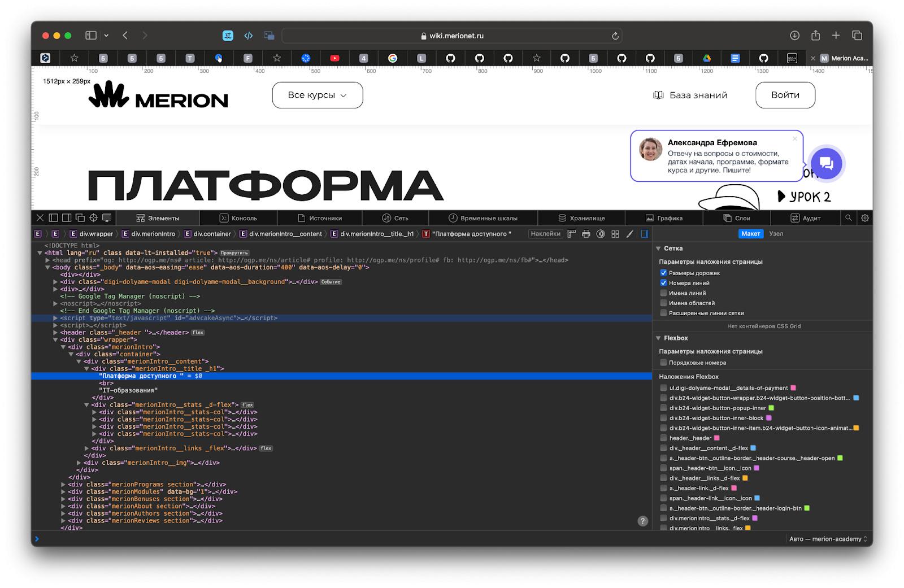Collapse the Flexbox section
904x588 pixels.
pyautogui.click(x=658, y=338)
